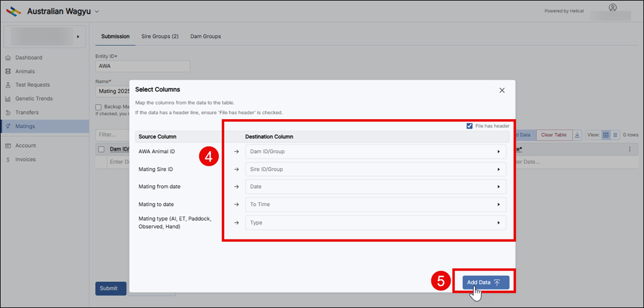Screen dimensions: 644x308
Task: Click the download table icon
Action: coord(577,135)
